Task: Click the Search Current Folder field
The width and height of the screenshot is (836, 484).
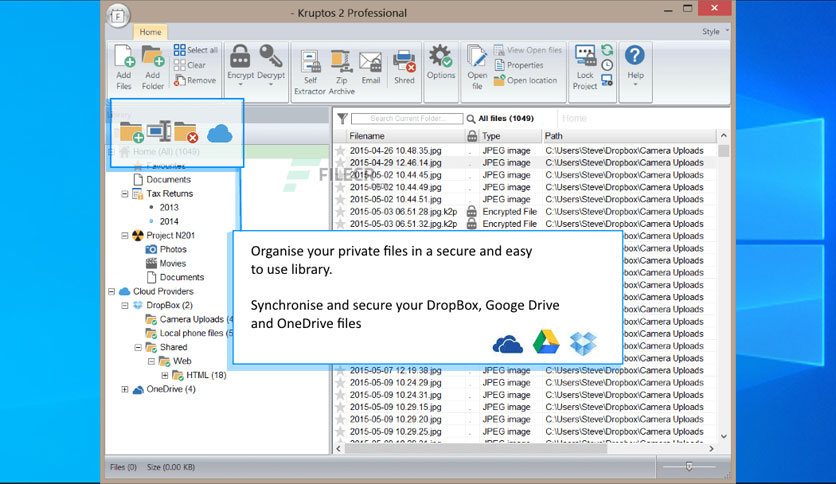Action: click(x=407, y=118)
